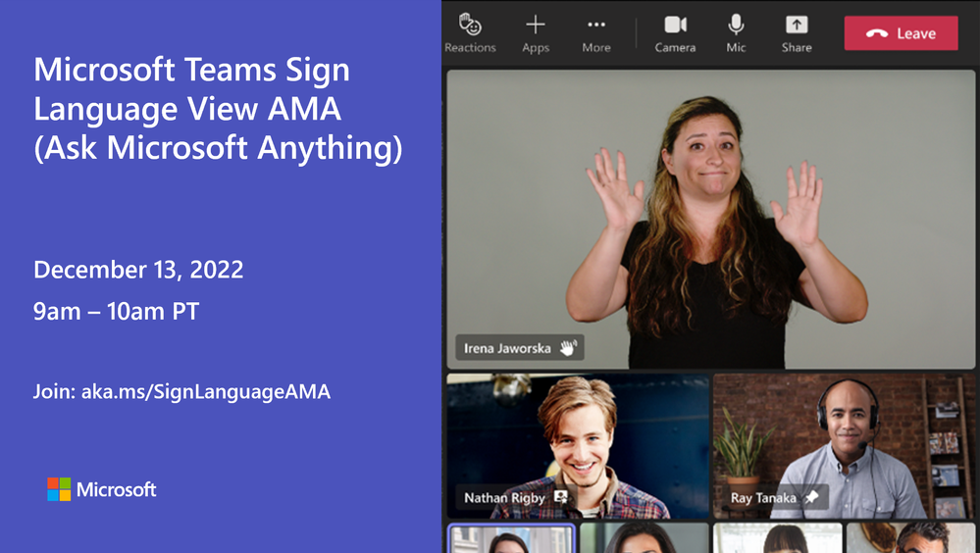
Task: Click the aka.ms/SignLanguageAMA join link text
Action: point(206,392)
